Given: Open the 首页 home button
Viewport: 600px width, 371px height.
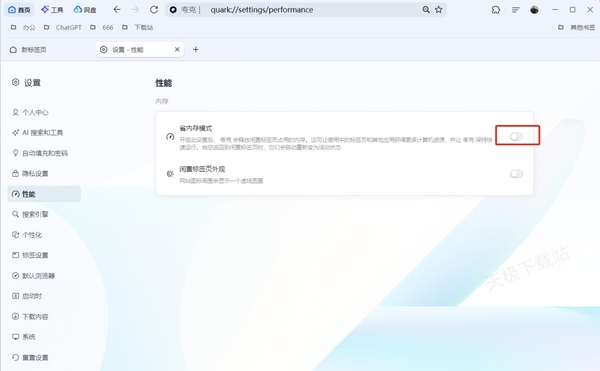Looking at the screenshot, I should coord(20,10).
